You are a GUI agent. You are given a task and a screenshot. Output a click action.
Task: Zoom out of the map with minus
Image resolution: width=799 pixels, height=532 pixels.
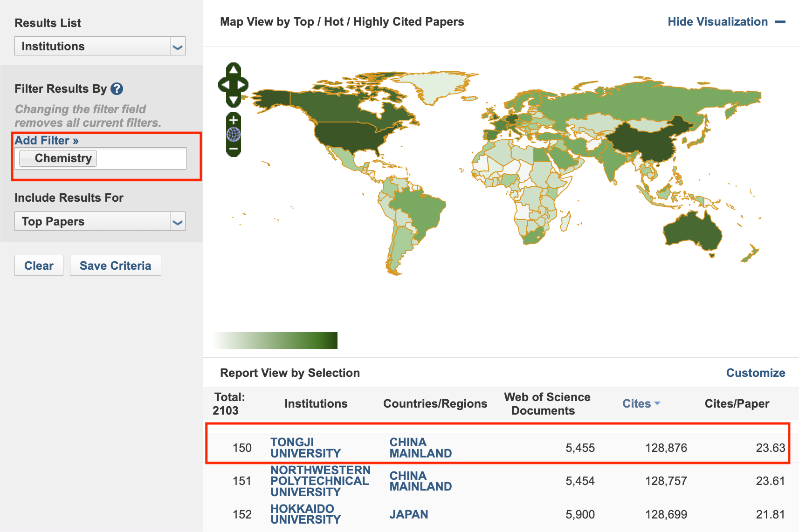point(234,149)
